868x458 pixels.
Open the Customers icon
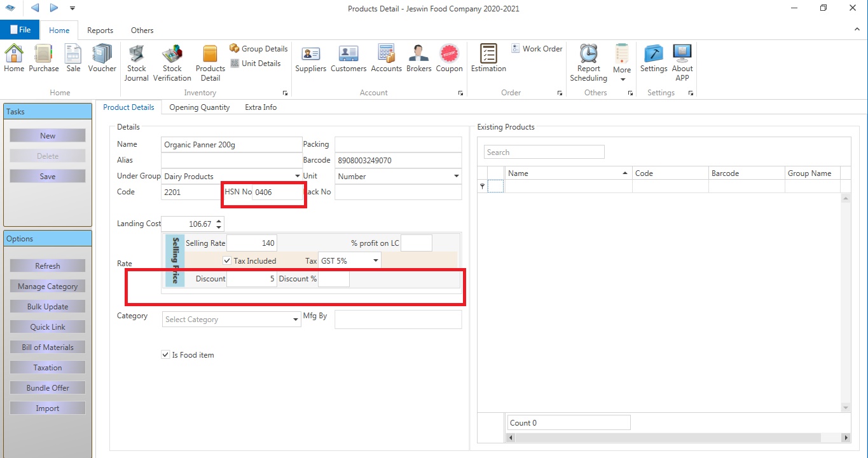(x=348, y=58)
